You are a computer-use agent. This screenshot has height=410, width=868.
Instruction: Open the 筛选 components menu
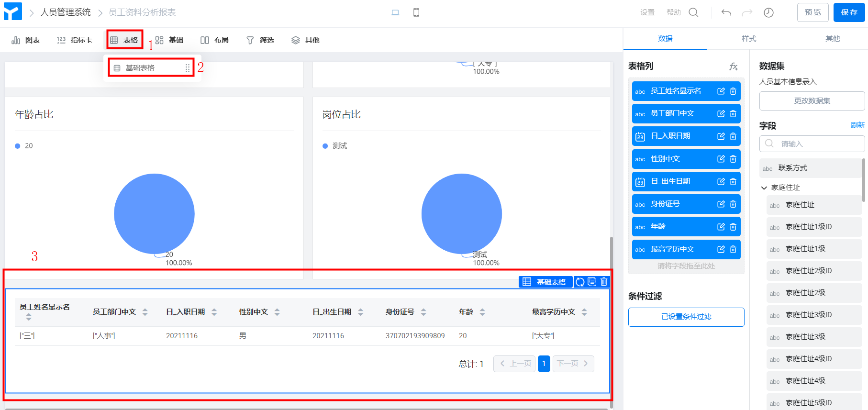pyautogui.click(x=260, y=40)
